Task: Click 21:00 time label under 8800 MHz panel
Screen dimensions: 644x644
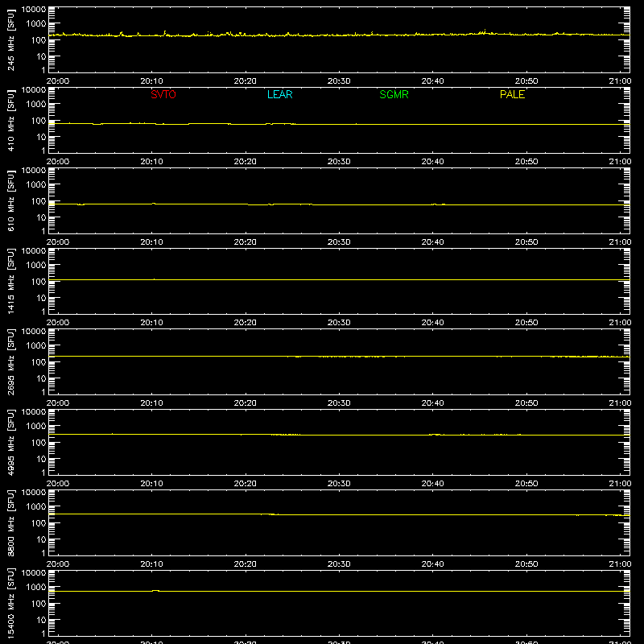Action: 620,564
